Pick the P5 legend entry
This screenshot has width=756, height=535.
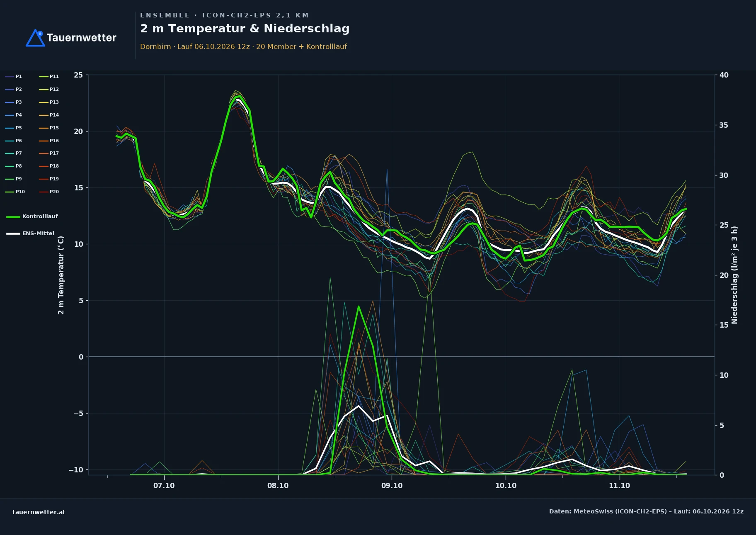pos(14,128)
